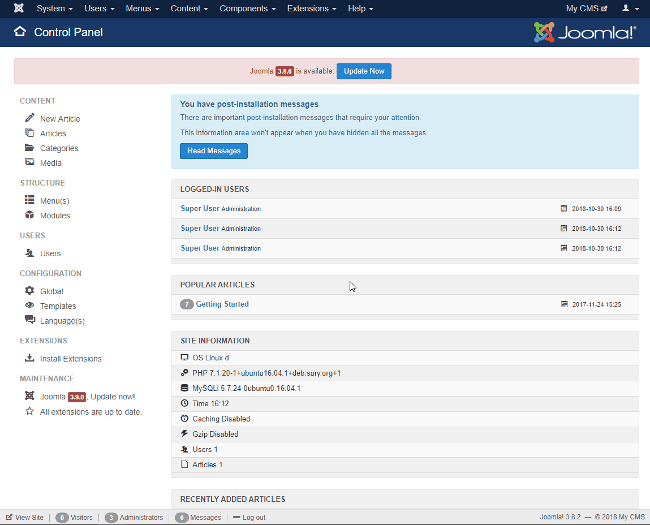
Task: Click the star icon beside extensions status
Action: pos(29,411)
